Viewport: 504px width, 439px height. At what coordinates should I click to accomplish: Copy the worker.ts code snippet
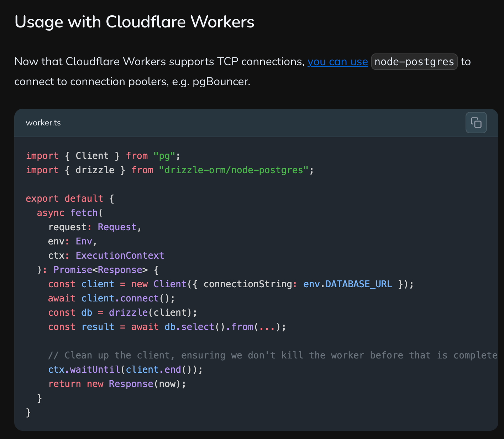476,123
